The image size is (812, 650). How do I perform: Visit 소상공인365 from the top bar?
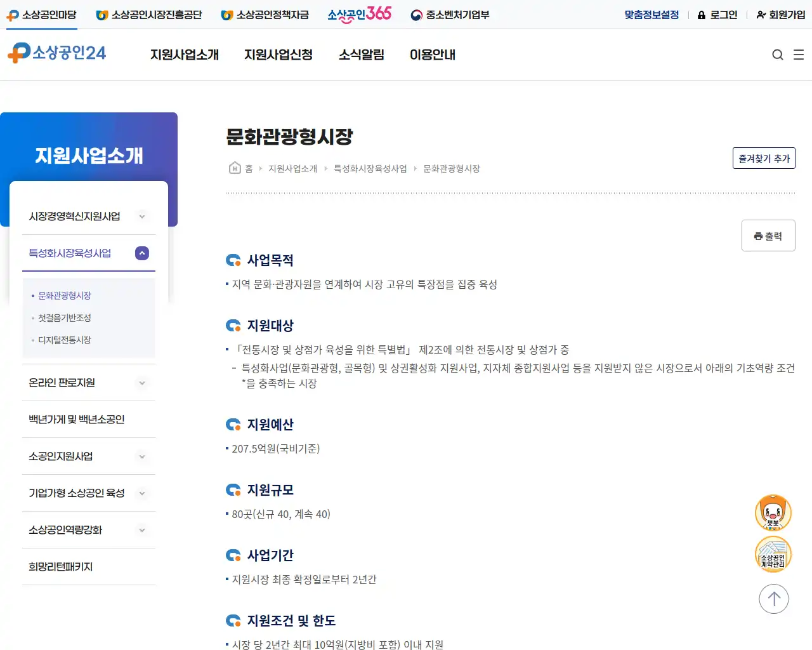(x=359, y=14)
